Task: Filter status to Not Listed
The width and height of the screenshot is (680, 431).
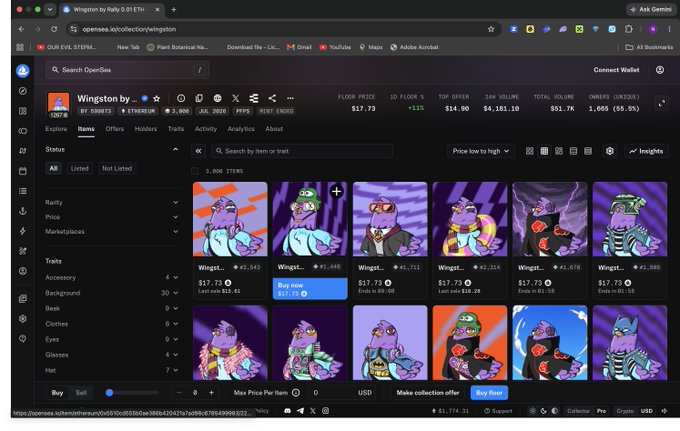Action: point(117,168)
